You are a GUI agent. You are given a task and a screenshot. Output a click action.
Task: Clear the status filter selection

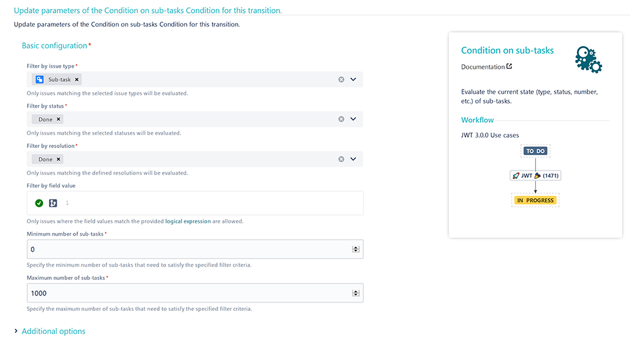click(341, 119)
